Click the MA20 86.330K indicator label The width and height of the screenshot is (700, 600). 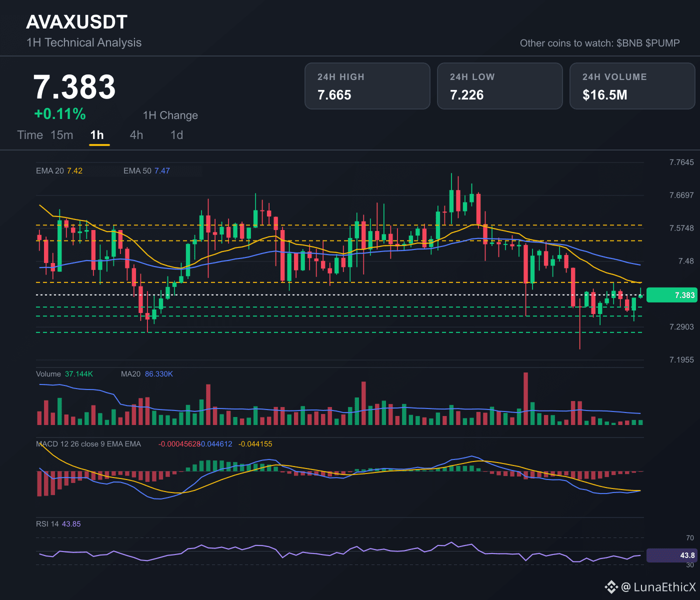(147, 374)
